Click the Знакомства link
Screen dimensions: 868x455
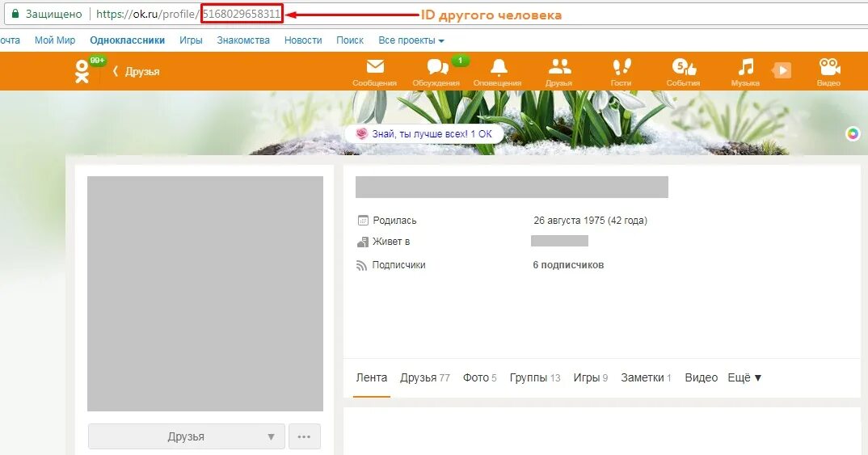[243, 40]
